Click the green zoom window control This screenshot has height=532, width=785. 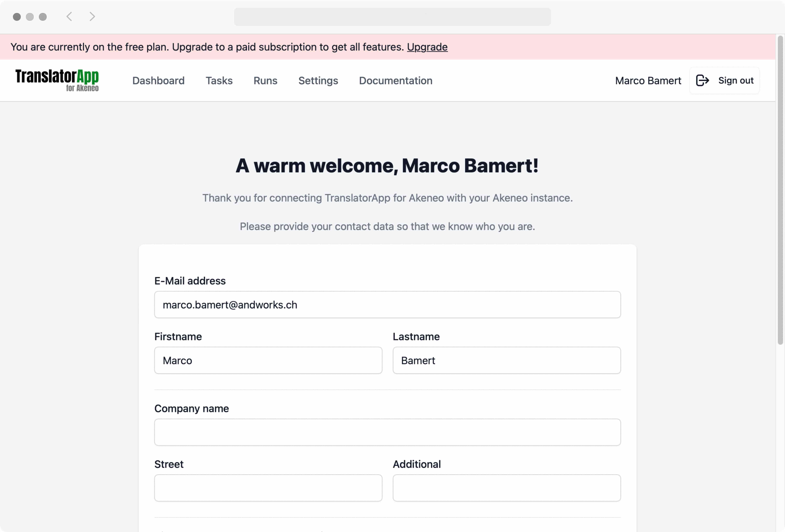43,17
